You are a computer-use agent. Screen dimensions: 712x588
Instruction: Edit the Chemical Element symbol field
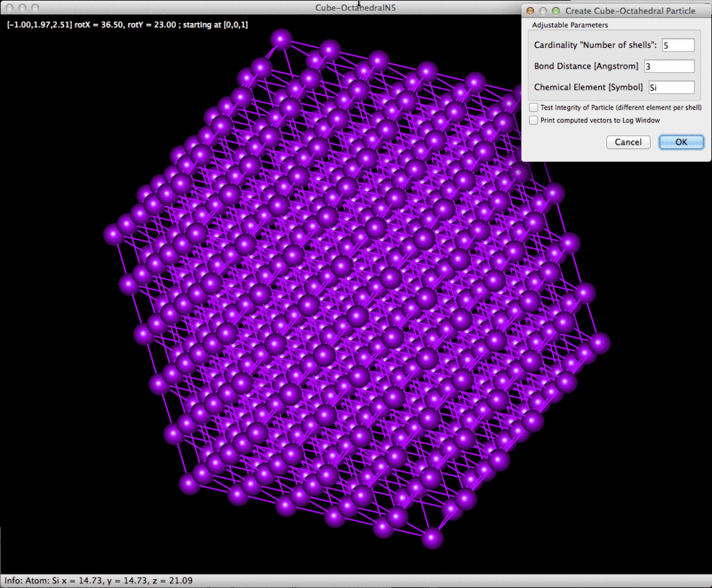(x=670, y=87)
